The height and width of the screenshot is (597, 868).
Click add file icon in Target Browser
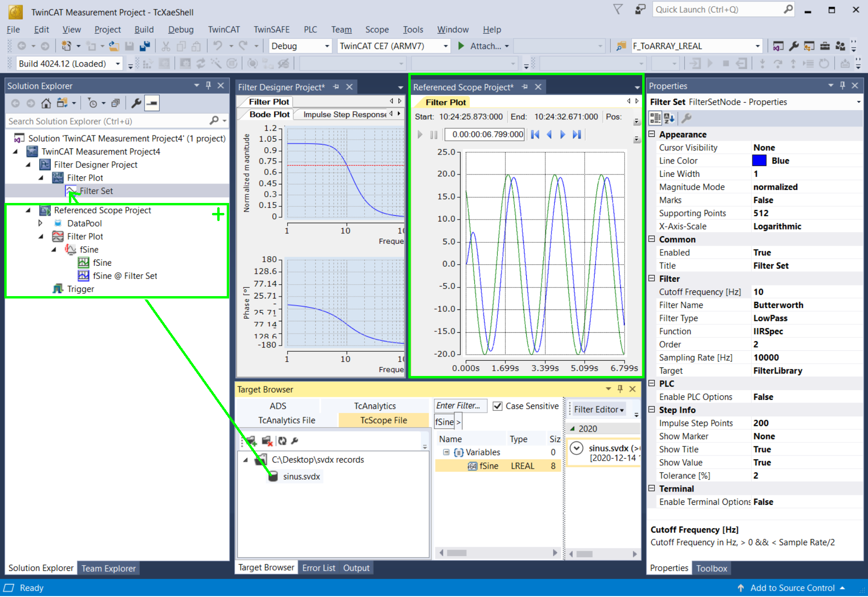tap(251, 441)
